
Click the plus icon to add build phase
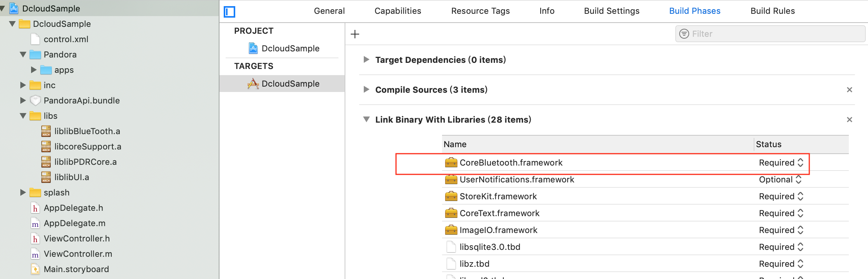(355, 34)
